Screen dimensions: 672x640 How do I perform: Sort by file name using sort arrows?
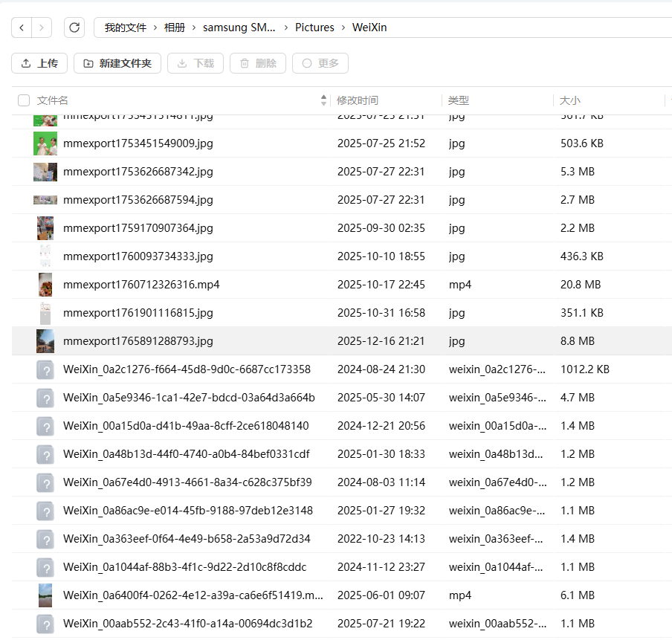(x=323, y=100)
